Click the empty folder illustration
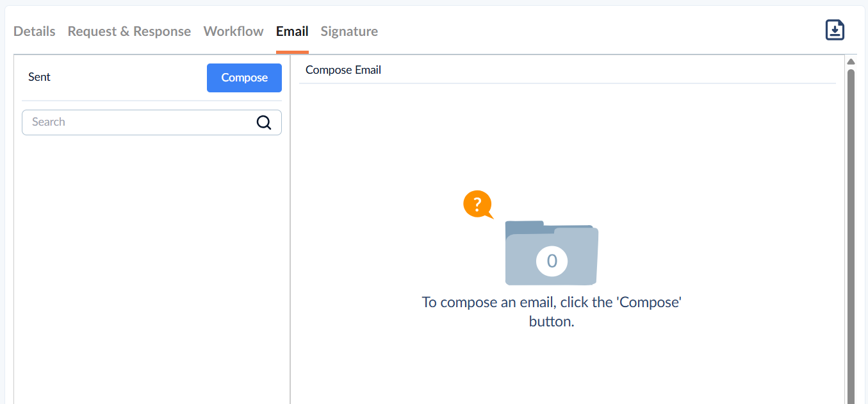This screenshot has height=404, width=868. (x=552, y=253)
